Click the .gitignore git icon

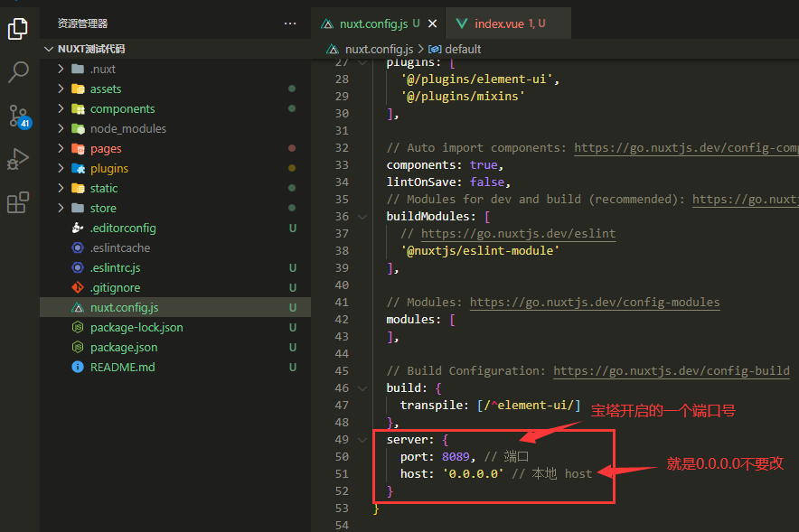(78, 287)
